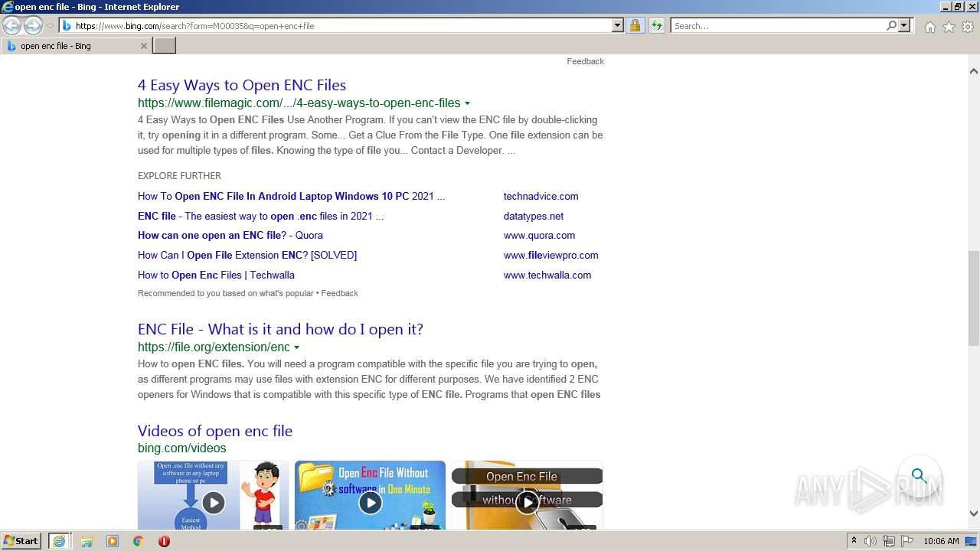This screenshot has width=980, height=551.
Task: Click the 10:06 AM clock
Action: [941, 541]
